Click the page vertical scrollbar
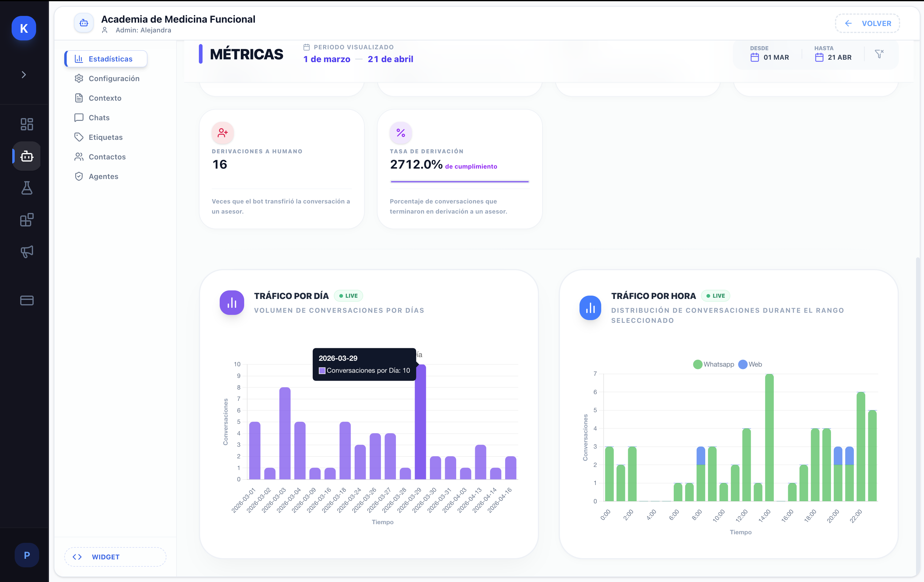Image resolution: width=924 pixels, height=582 pixels. click(918, 416)
